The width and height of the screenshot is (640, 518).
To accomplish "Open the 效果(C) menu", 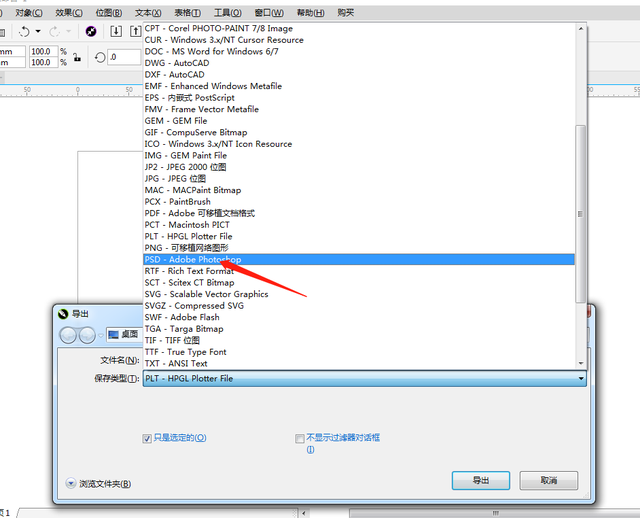I will (69, 13).
